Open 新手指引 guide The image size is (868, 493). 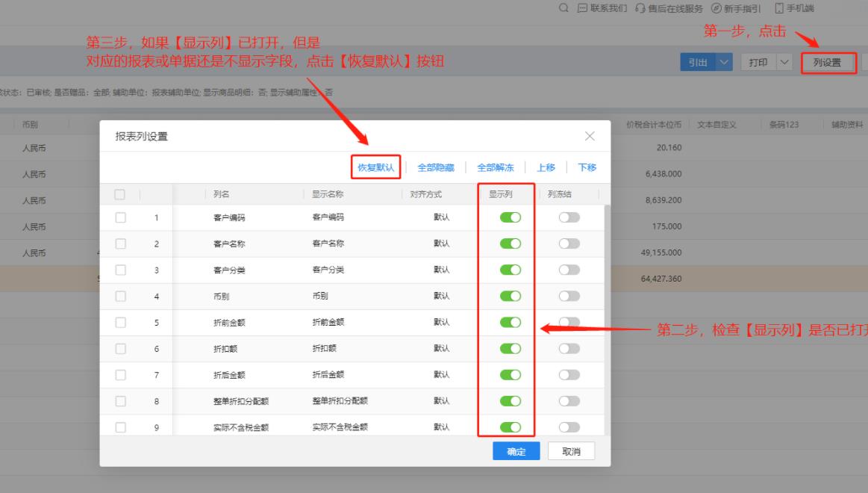click(736, 8)
